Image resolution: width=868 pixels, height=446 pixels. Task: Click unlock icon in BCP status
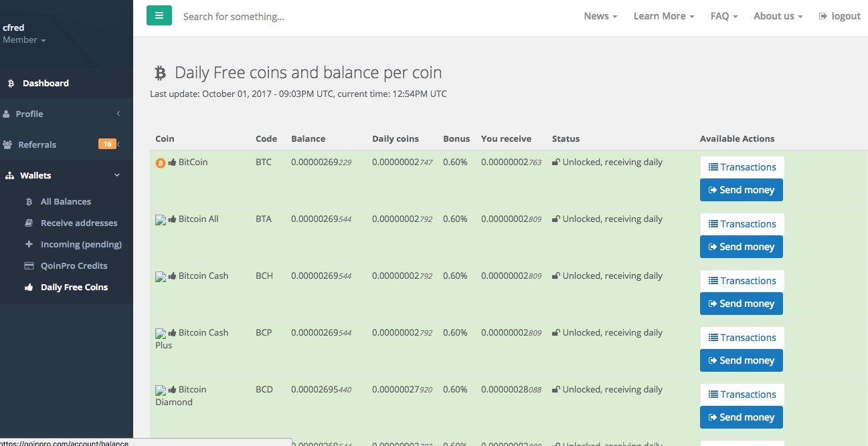(x=556, y=333)
